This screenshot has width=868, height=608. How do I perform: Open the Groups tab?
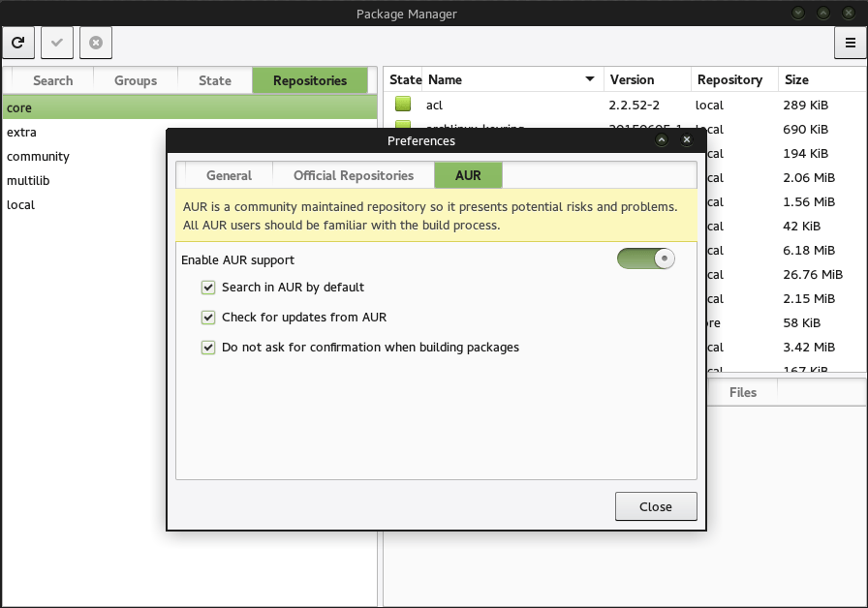tap(136, 80)
